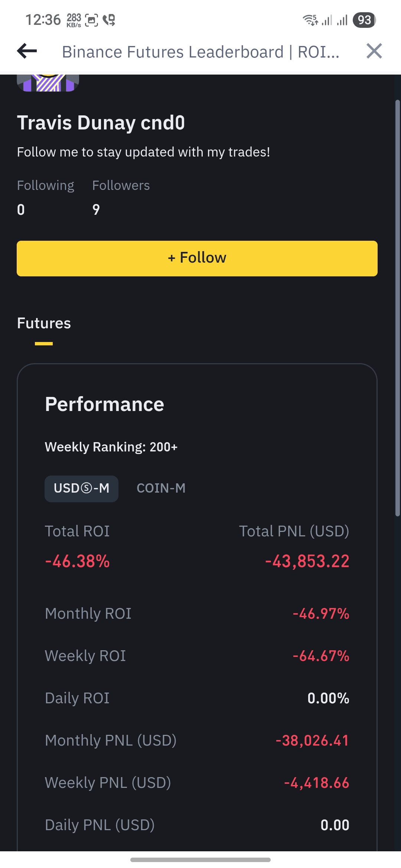Image resolution: width=401 pixels, height=868 pixels.
Task: Select the USDⓈ-M toggle
Action: 81,489
